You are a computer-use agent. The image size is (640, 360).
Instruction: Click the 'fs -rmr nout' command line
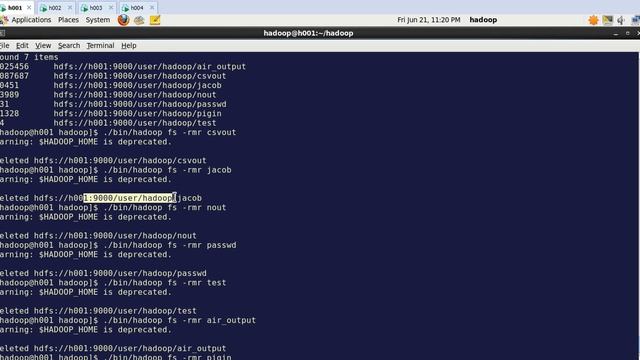pyautogui.click(x=113, y=207)
